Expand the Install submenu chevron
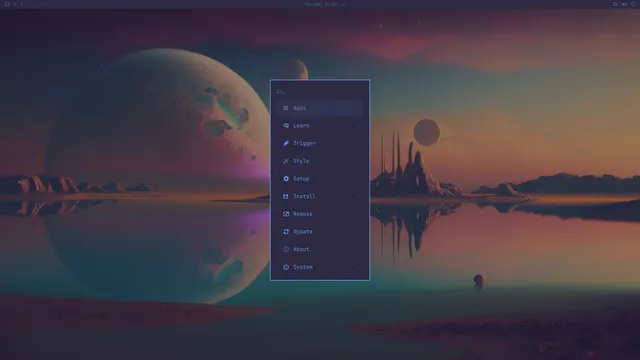 point(358,196)
